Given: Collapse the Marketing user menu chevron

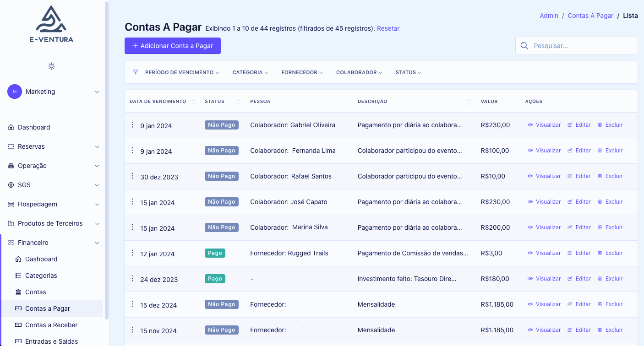Looking at the screenshot, I should click(x=97, y=92).
